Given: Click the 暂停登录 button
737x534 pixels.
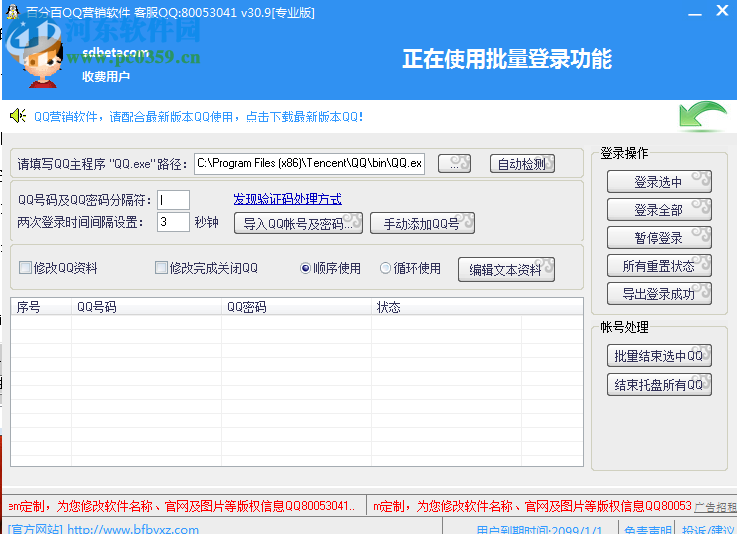Looking at the screenshot, I should (x=659, y=238).
